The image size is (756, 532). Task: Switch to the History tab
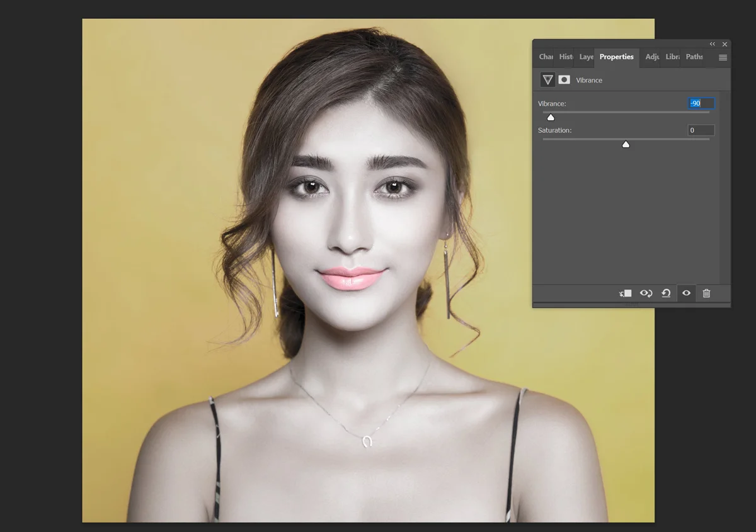point(566,57)
